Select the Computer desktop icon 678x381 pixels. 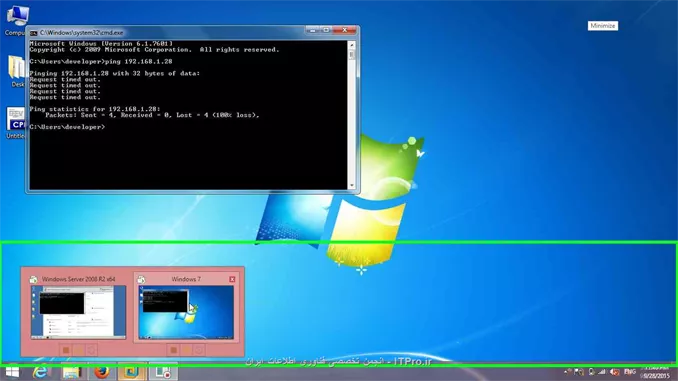(16, 20)
